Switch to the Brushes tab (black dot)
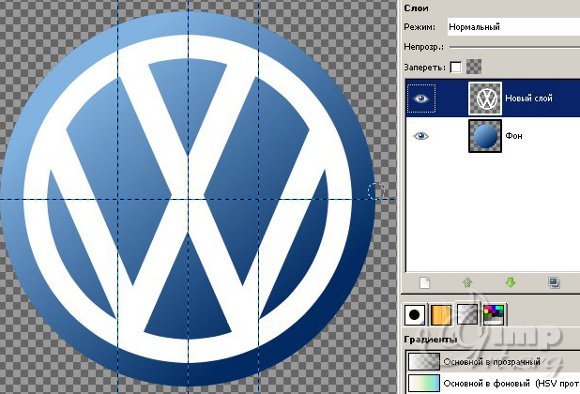 tap(415, 315)
